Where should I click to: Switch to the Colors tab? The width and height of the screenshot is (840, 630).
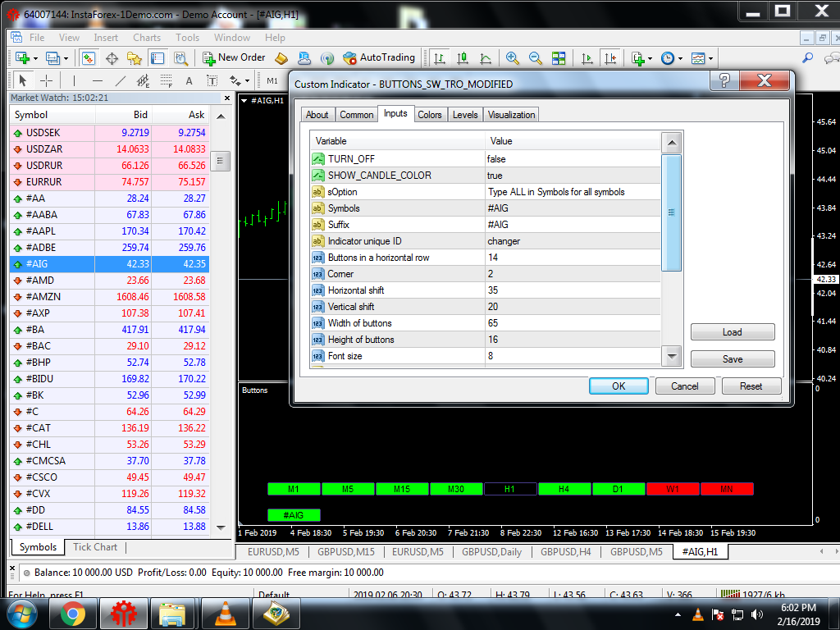(430, 115)
